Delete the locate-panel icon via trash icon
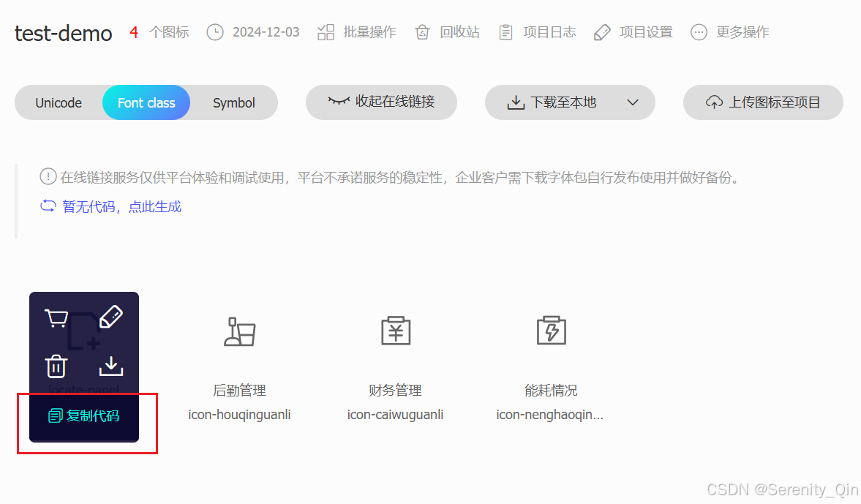Image resolution: width=861 pixels, height=504 pixels. (56, 366)
